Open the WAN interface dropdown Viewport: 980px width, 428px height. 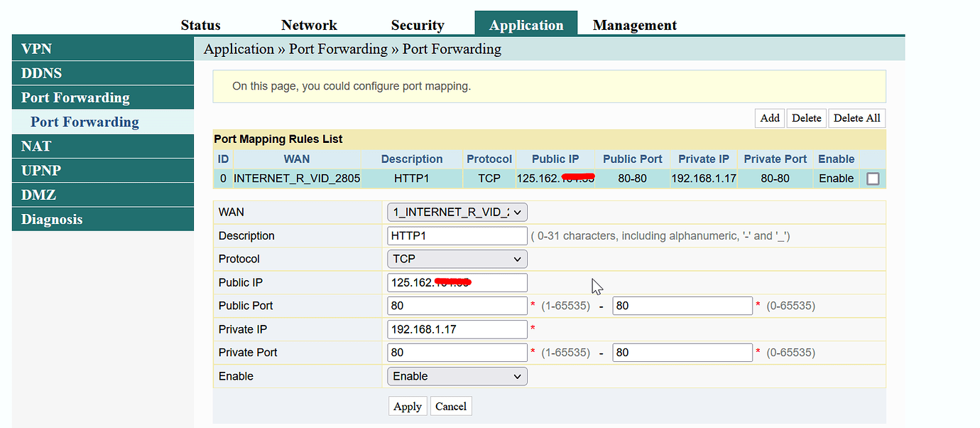click(457, 211)
